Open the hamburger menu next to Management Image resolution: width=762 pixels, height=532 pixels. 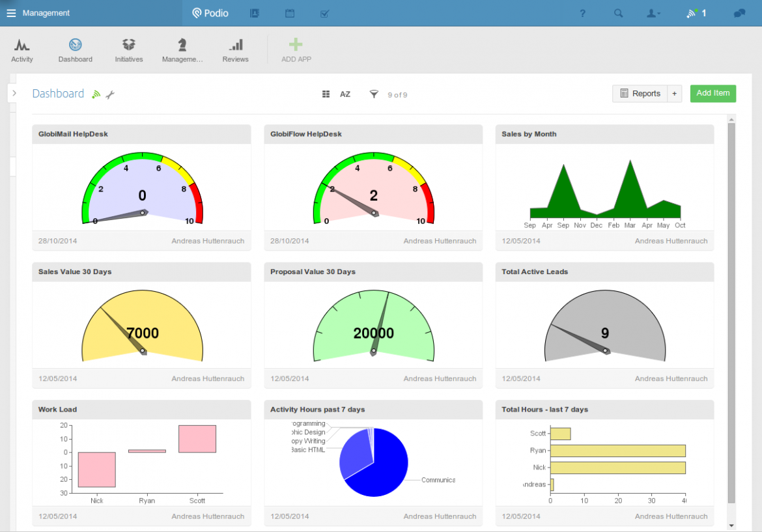point(11,12)
